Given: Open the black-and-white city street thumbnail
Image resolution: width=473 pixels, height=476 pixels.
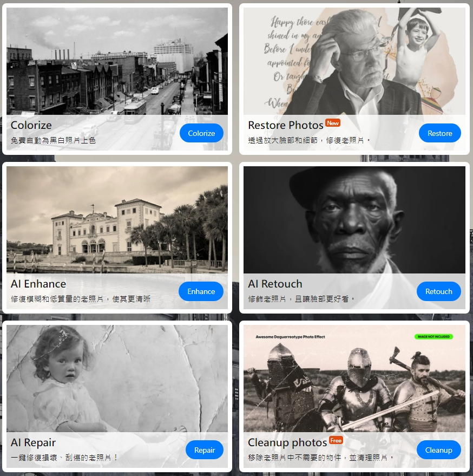Looking at the screenshot, I should coord(117,61).
